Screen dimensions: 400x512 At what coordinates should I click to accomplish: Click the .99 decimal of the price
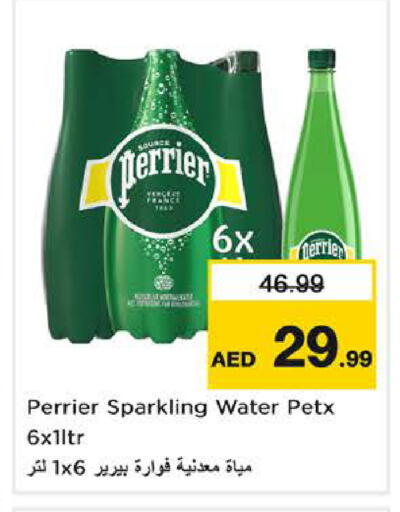tap(356, 359)
